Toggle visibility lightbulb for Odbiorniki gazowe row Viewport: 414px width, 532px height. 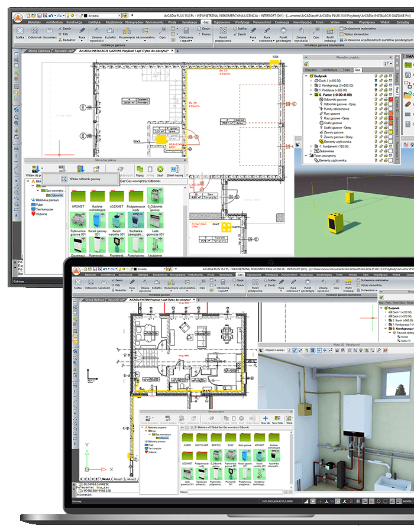(x=376, y=99)
